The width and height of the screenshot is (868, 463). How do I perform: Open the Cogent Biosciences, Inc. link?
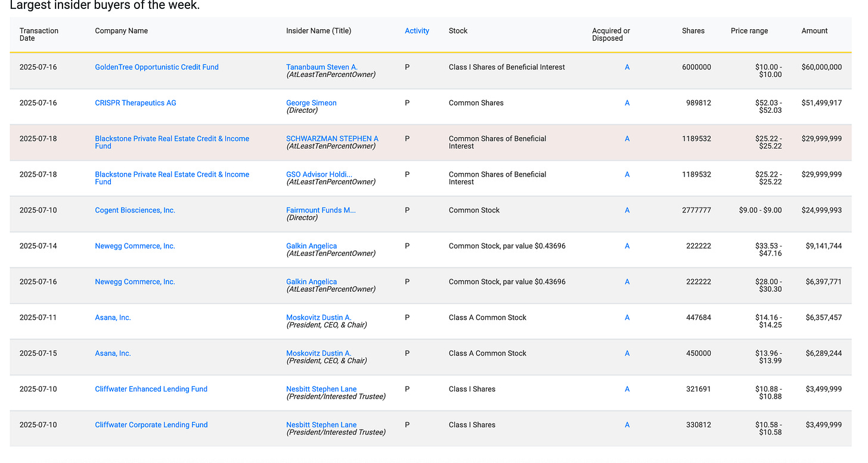tap(135, 211)
